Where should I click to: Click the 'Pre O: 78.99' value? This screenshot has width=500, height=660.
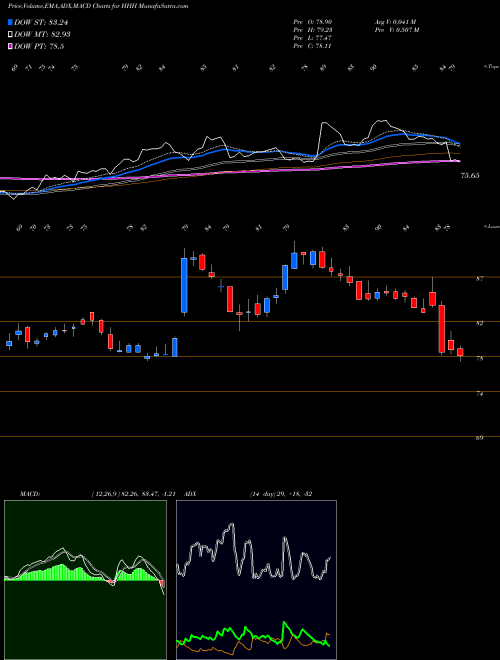[313, 21]
